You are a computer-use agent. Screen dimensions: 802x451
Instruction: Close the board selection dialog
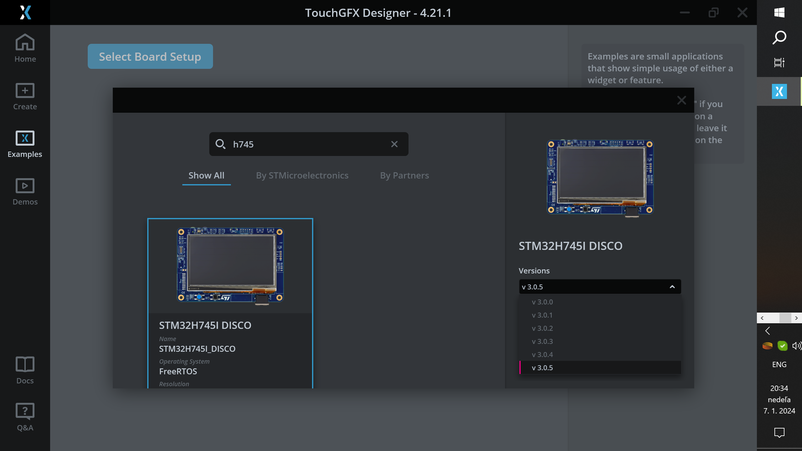pyautogui.click(x=681, y=100)
